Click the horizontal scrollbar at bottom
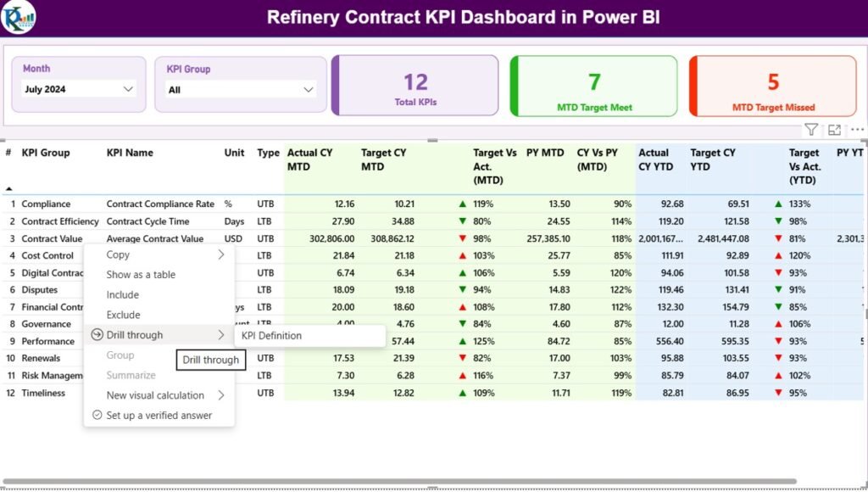 (400, 482)
